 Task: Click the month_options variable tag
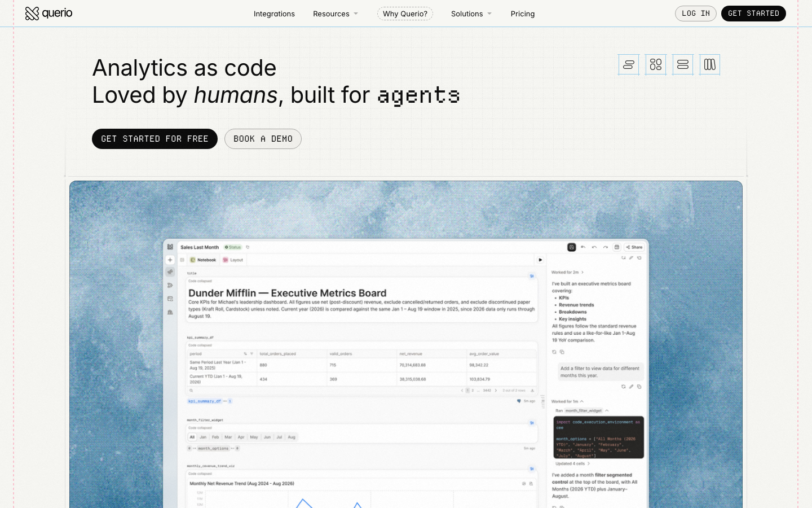click(213, 448)
